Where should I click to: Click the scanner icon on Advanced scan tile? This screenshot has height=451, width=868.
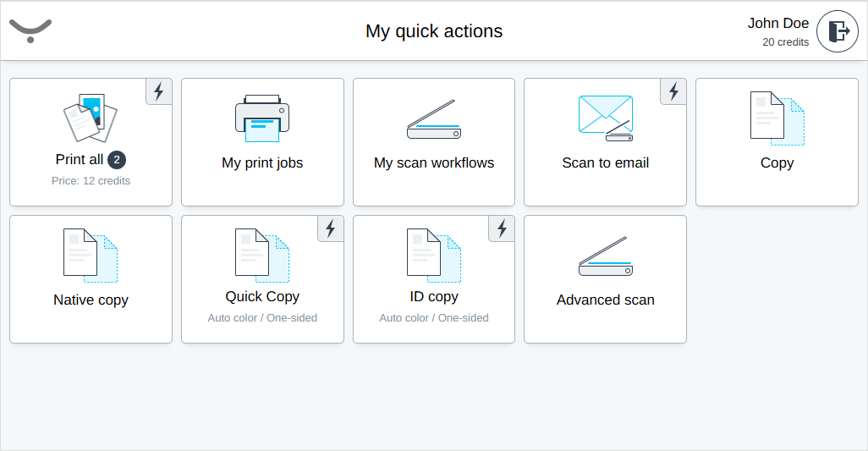pyautogui.click(x=606, y=256)
